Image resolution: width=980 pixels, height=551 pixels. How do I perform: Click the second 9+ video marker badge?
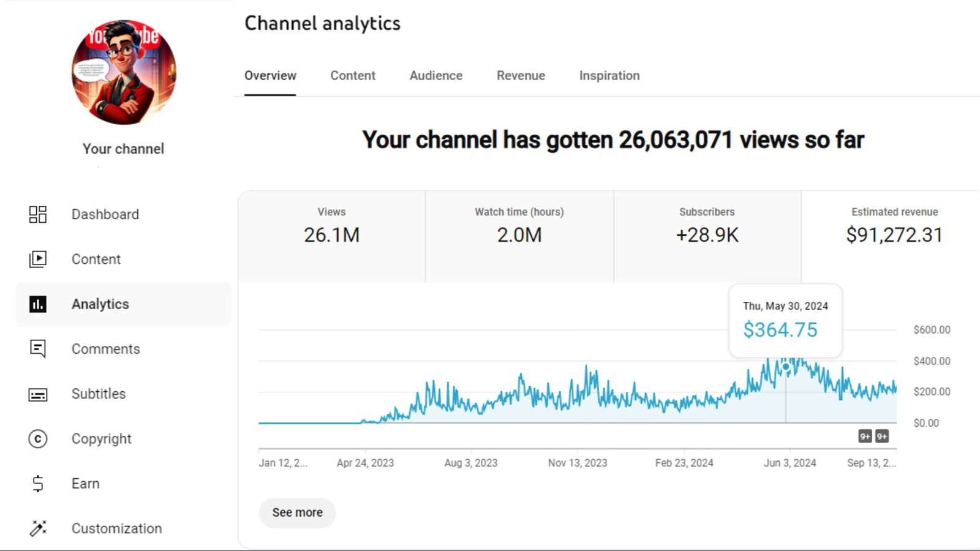[x=882, y=436]
